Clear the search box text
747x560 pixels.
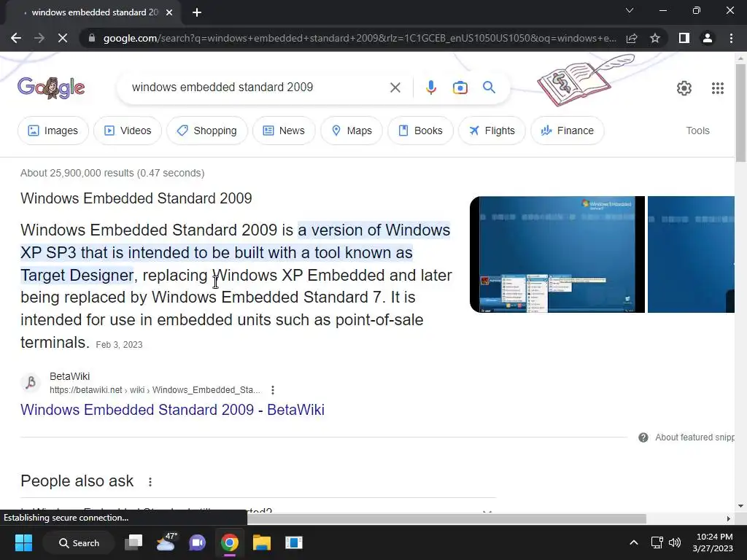395,87
